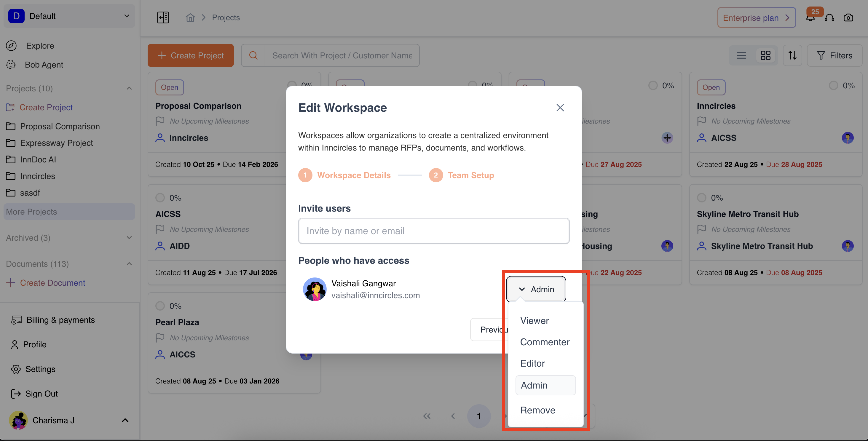
Task: Click the camera screenshot icon
Action: [x=848, y=18]
